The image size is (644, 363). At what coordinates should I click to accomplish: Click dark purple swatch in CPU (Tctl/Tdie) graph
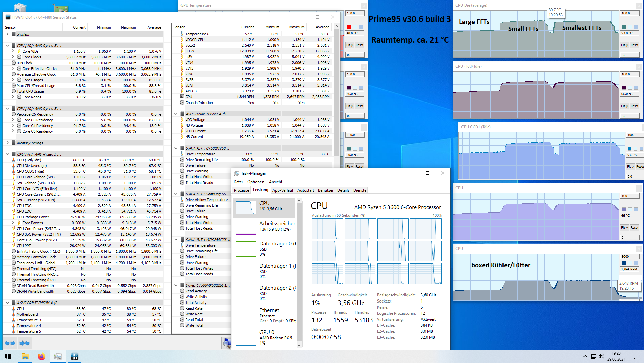click(624, 88)
